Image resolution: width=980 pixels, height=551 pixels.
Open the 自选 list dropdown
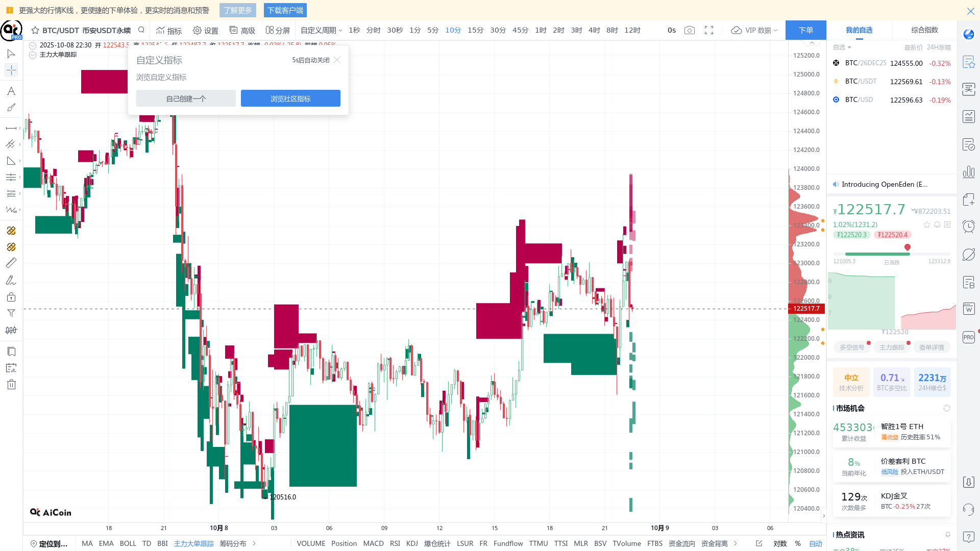[842, 47]
